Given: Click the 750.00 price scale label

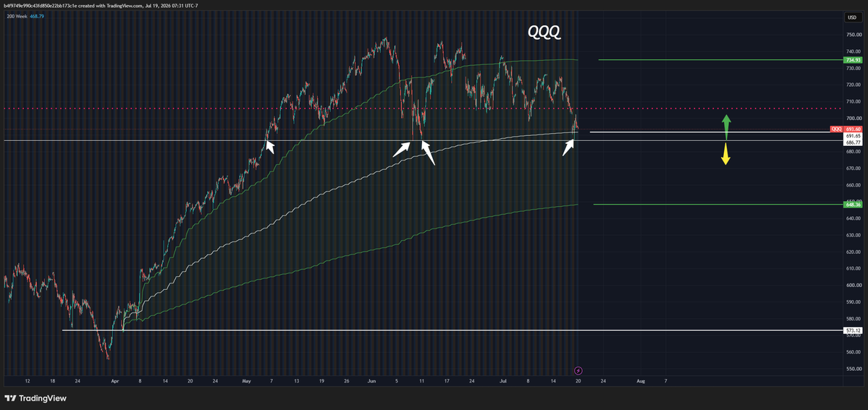Looking at the screenshot, I should [x=853, y=35].
